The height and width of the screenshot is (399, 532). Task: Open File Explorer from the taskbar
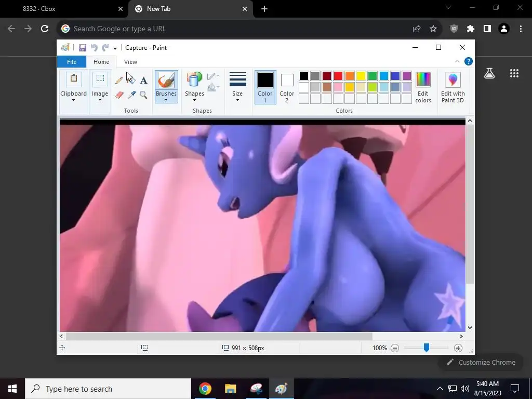pos(230,389)
